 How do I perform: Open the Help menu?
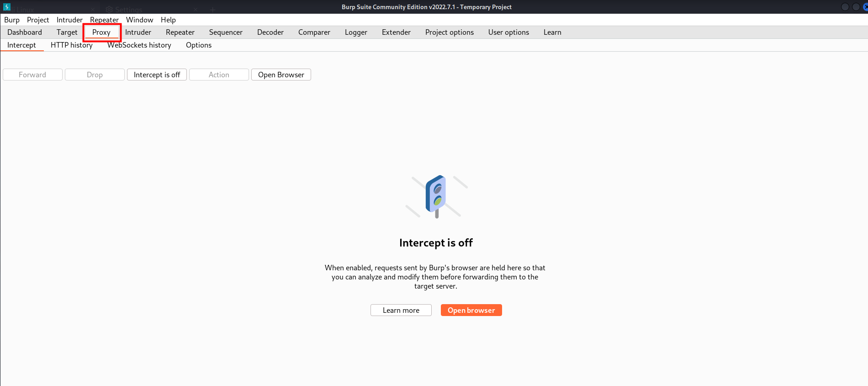click(168, 20)
